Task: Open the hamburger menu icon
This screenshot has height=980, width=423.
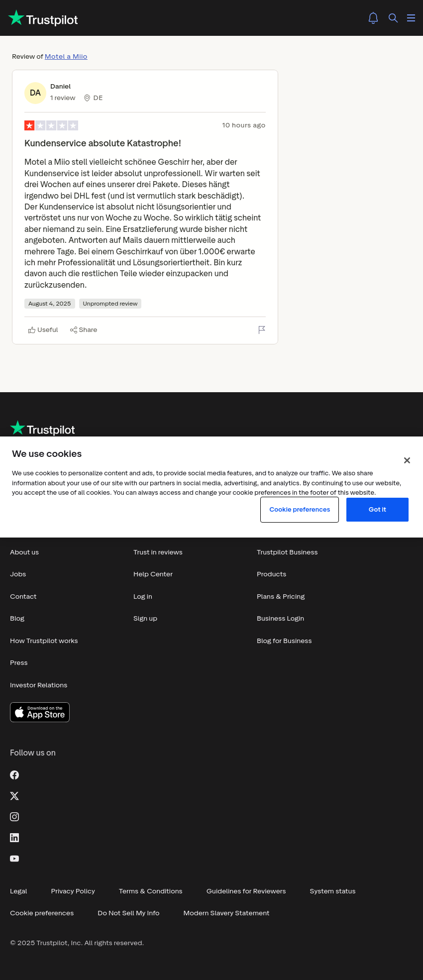Action: click(411, 18)
